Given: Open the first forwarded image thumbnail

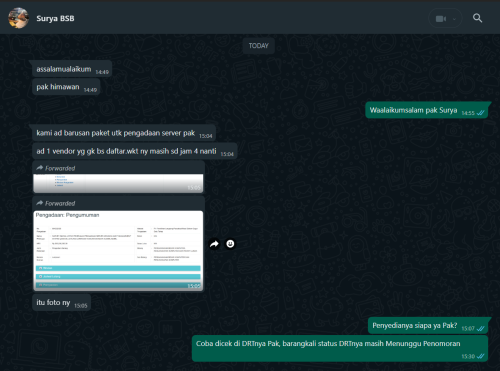Looking at the screenshot, I should point(118,183).
